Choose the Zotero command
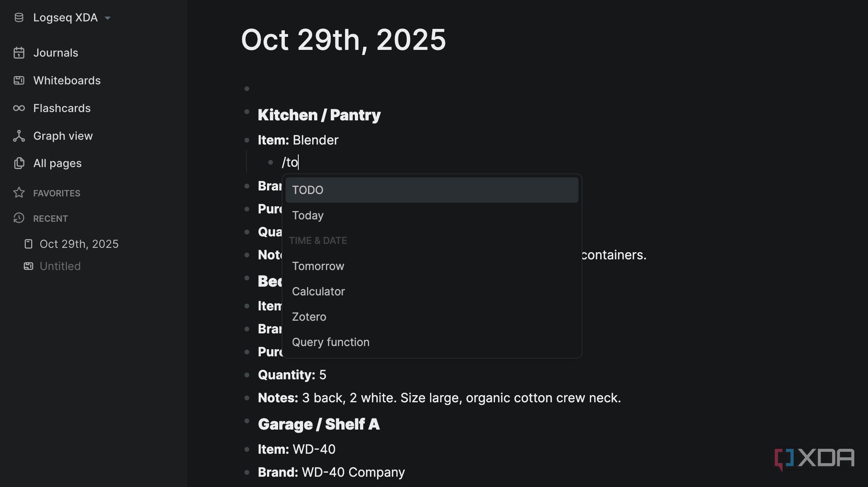868x487 pixels. point(309,317)
